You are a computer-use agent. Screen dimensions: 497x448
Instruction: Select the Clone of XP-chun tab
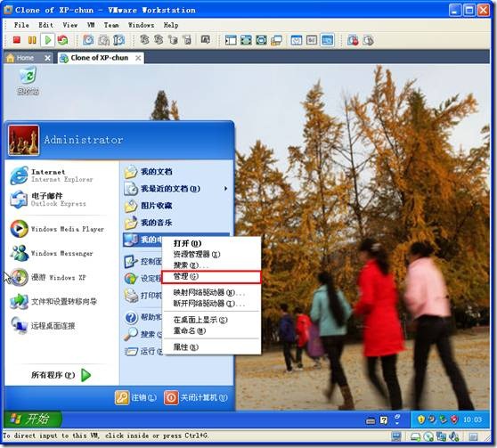(99, 58)
